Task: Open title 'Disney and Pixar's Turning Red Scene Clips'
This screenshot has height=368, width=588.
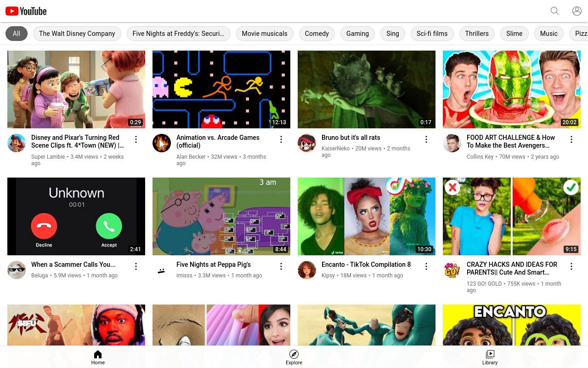Action: tap(78, 141)
